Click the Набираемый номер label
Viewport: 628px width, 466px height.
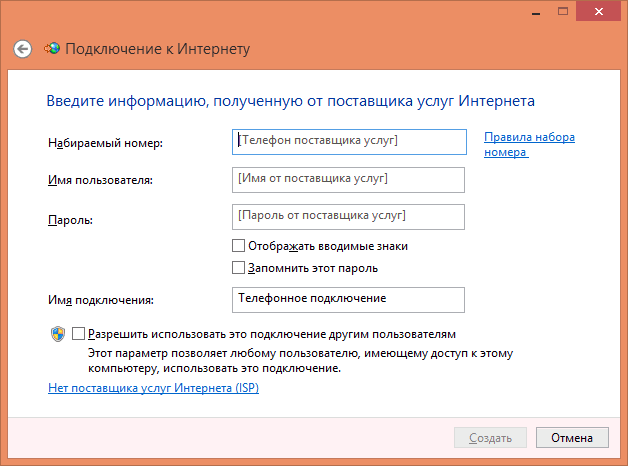click(104, 143)
